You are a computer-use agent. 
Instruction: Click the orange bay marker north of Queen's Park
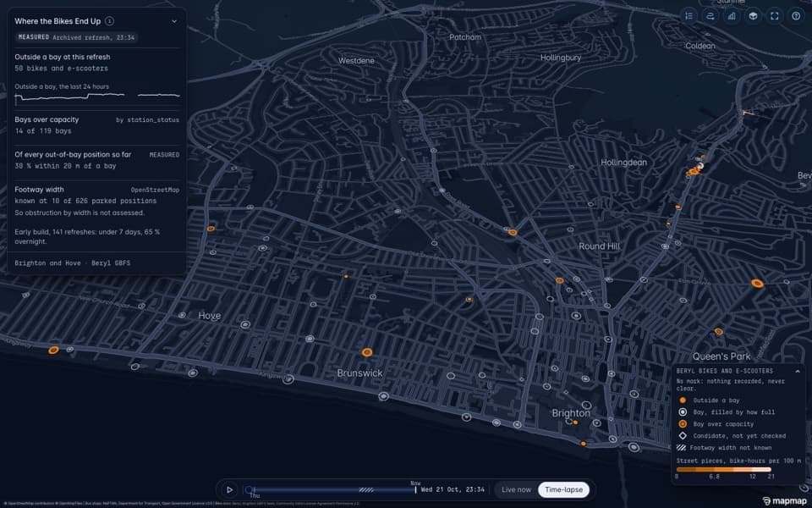click(x=719, y=331)
